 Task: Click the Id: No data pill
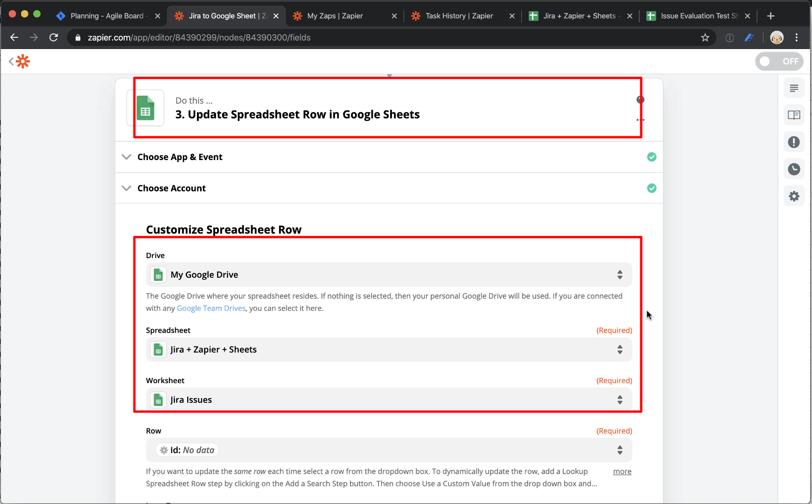coord(187,450)
